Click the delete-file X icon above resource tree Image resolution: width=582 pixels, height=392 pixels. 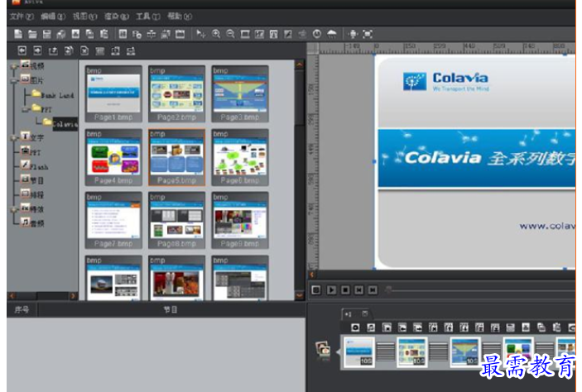coord(84,50)
